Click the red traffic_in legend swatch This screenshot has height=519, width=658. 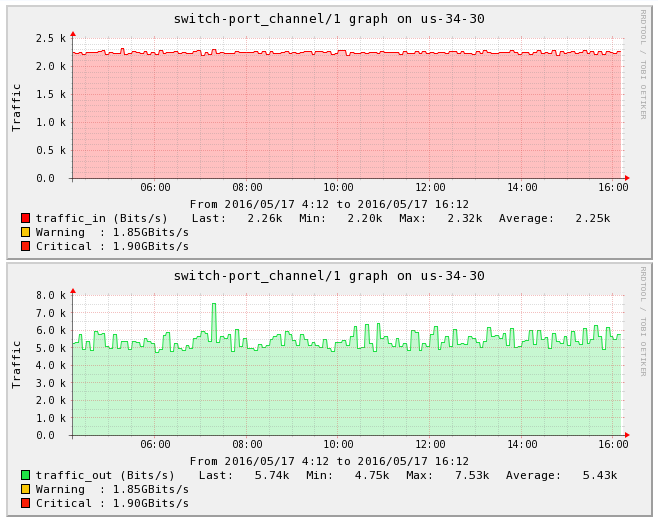26,218
